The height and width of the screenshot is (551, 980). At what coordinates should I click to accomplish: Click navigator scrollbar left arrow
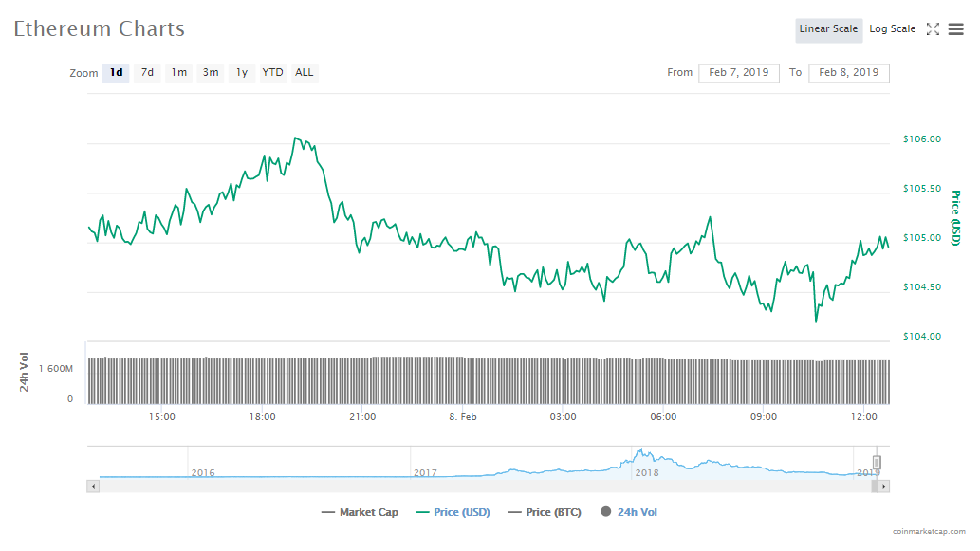click(92, 486)
